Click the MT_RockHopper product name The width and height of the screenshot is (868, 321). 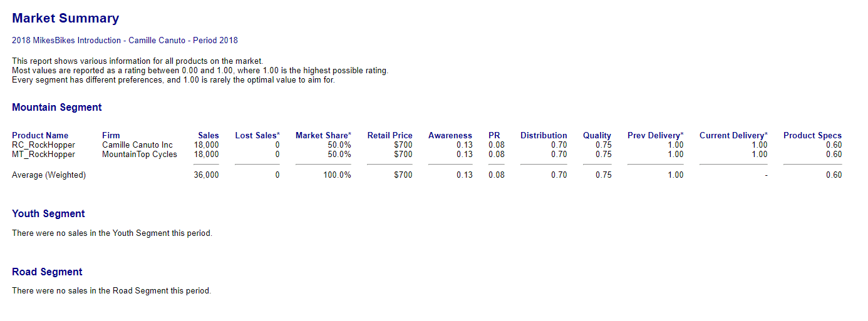pyautogui.click(x=43, y=154)
